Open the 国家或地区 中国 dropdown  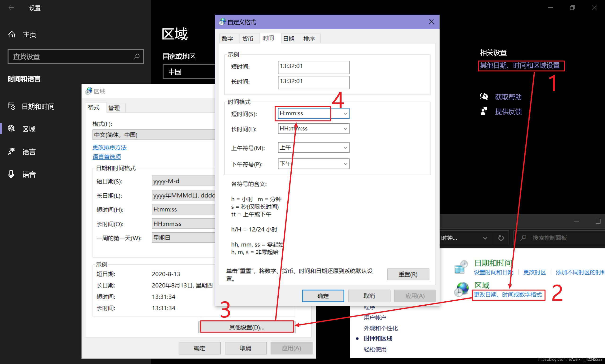189,72
